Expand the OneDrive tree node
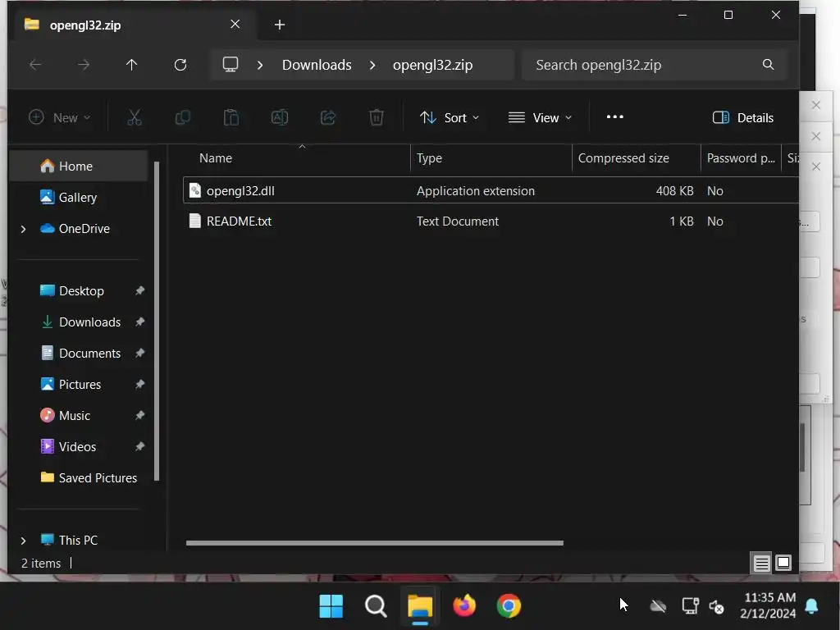The width and height of the screenshot is (840, 630). pyautogui.click(x=23, y=229)
